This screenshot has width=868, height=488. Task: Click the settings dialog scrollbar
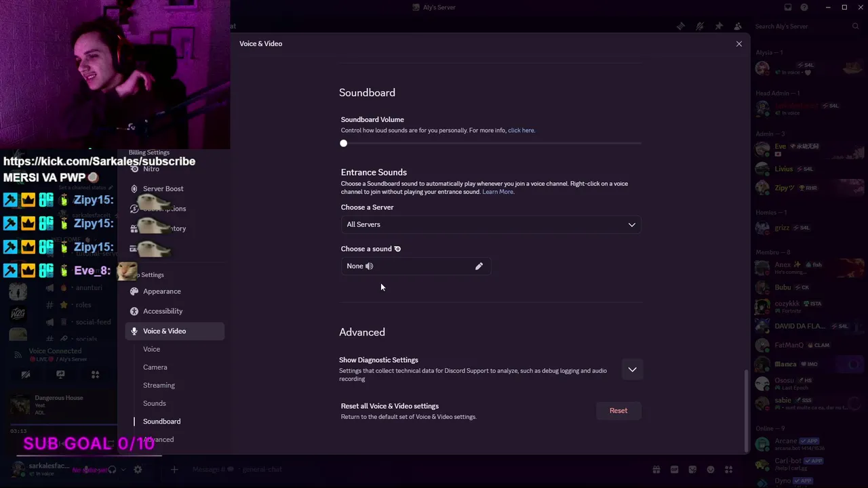pyautogui.click(x=747, y=410)
